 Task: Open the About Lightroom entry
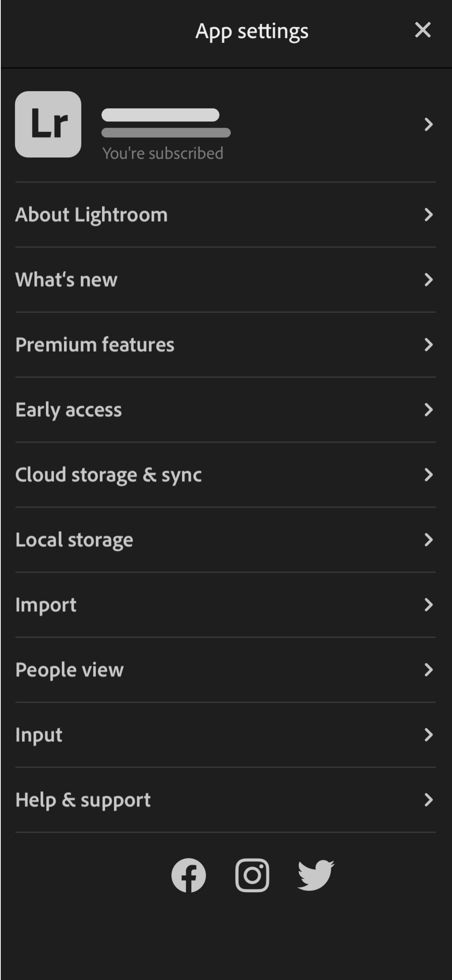(x=92, y=215)
